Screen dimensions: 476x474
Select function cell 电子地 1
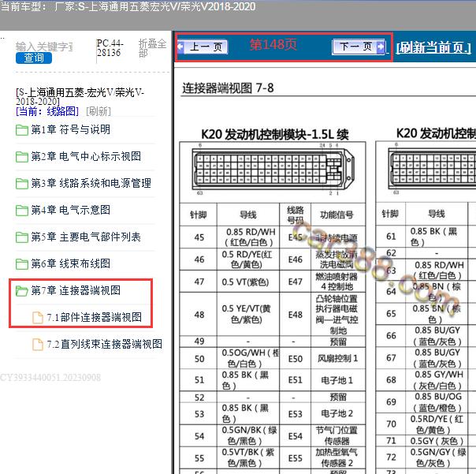click(338, 380)
